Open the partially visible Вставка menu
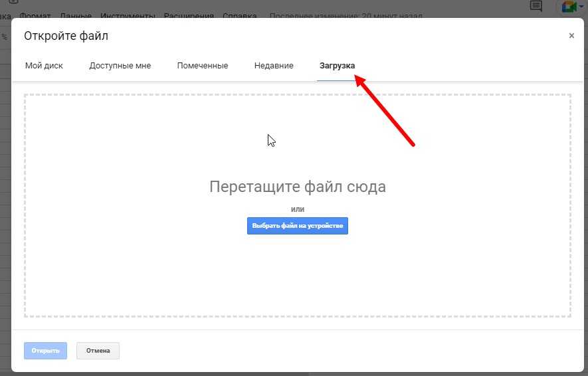Viewport: 588px width, 376px height. click(5, 15)
